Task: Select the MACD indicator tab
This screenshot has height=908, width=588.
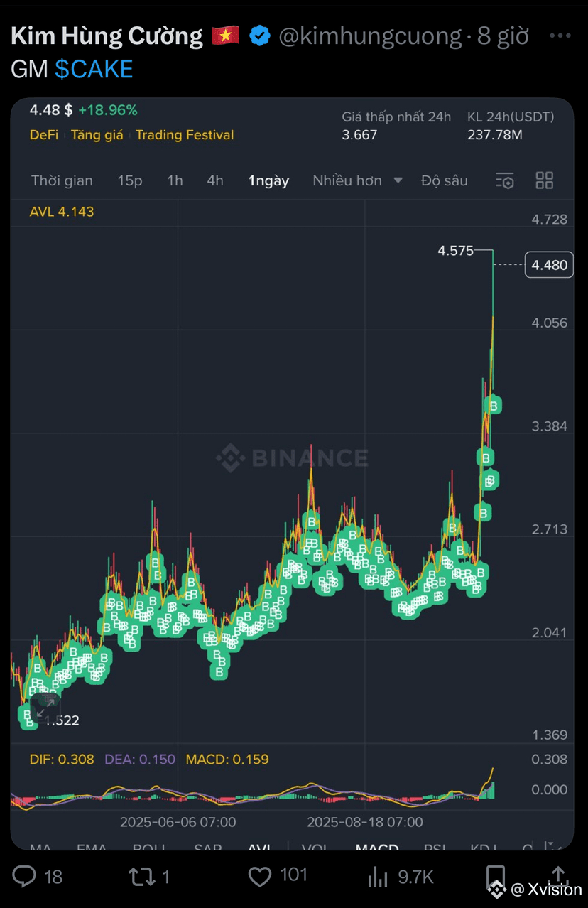Action: pyautogui.click(x=377, y=848)
